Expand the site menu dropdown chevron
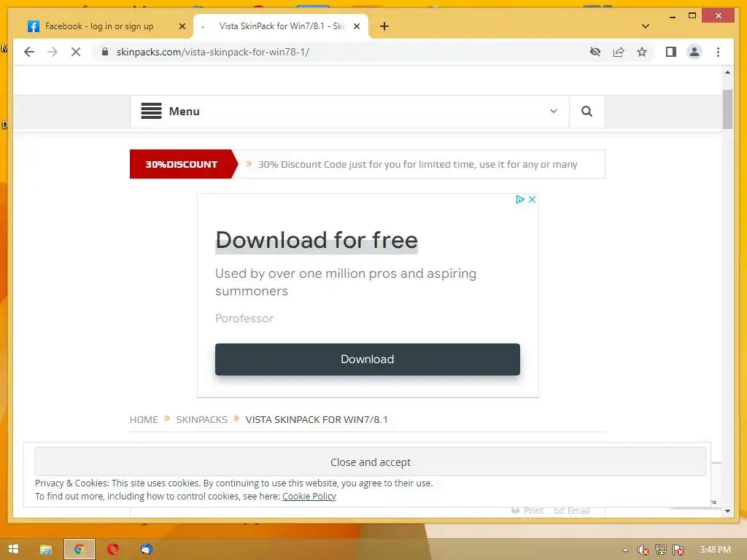Image resolution: width=747 pixels, height=560 pixels. [x=554, y=111]
